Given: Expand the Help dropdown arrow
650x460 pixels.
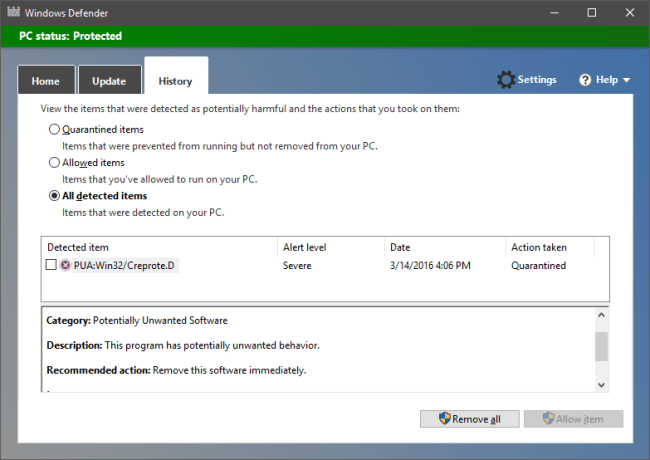Looking at the screenshot, I should [x=626, y=80].
